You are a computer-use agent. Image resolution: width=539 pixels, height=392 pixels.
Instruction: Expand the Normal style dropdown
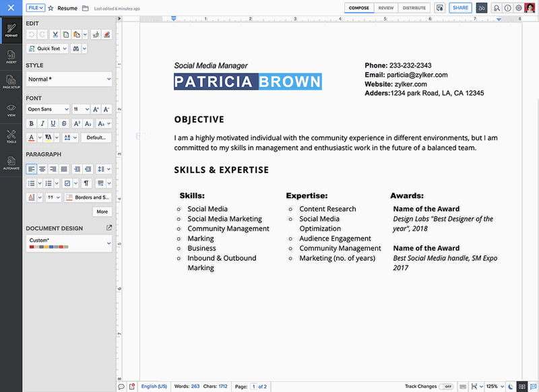(69, 79)
